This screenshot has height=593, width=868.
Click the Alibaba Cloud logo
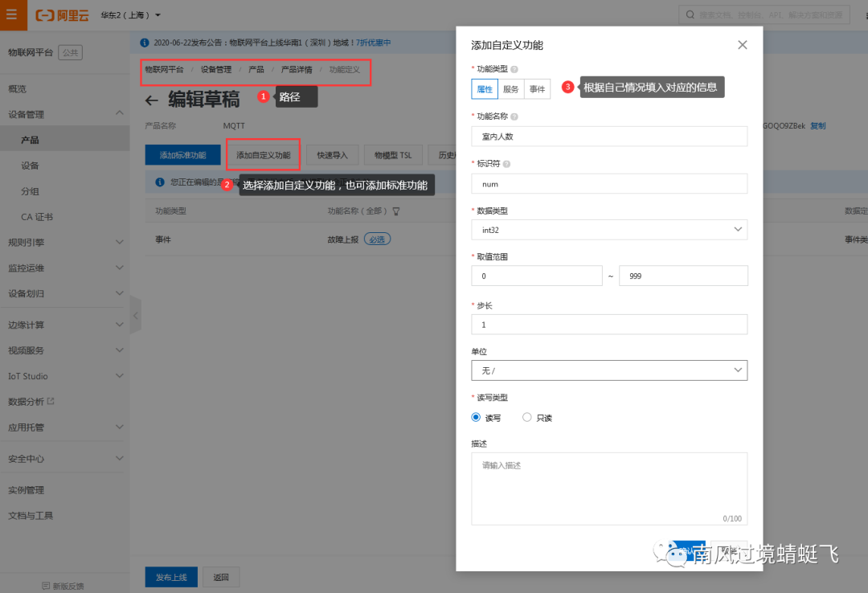(61, 15)
